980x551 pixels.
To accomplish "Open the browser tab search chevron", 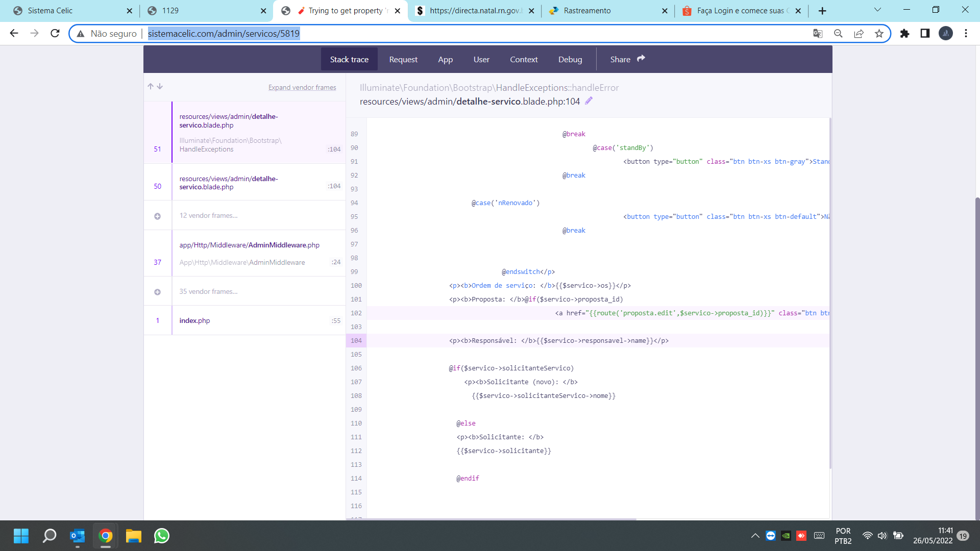I will pyautogui.click(x=877, y=10).
